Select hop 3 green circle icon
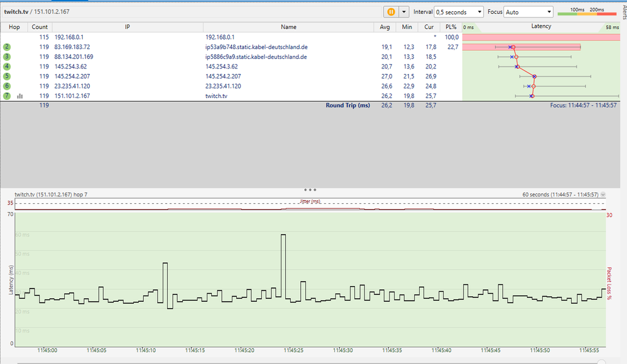The image size is (627, 364). click(x=7, y=56)
